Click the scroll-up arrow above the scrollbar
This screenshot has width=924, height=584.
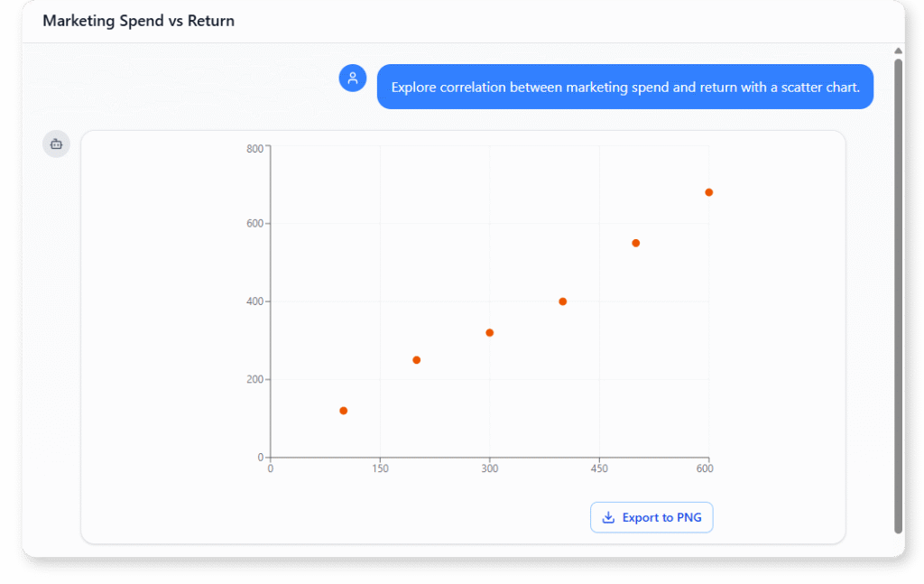point(898,51)
